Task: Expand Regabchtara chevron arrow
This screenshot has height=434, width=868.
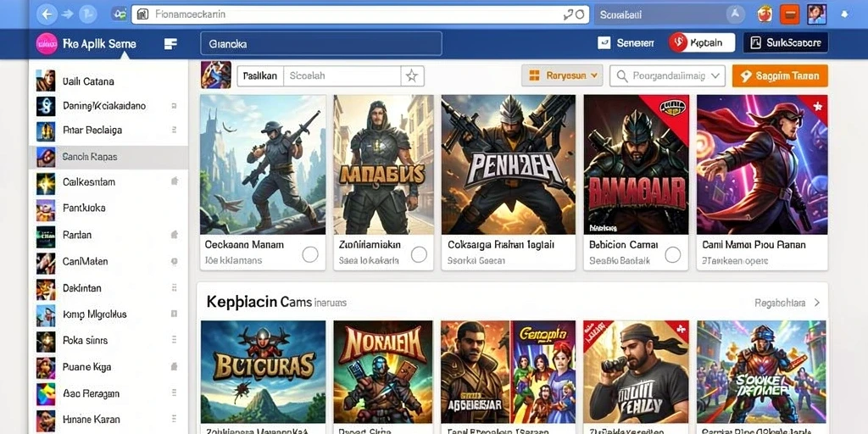Action: point(817,303)
